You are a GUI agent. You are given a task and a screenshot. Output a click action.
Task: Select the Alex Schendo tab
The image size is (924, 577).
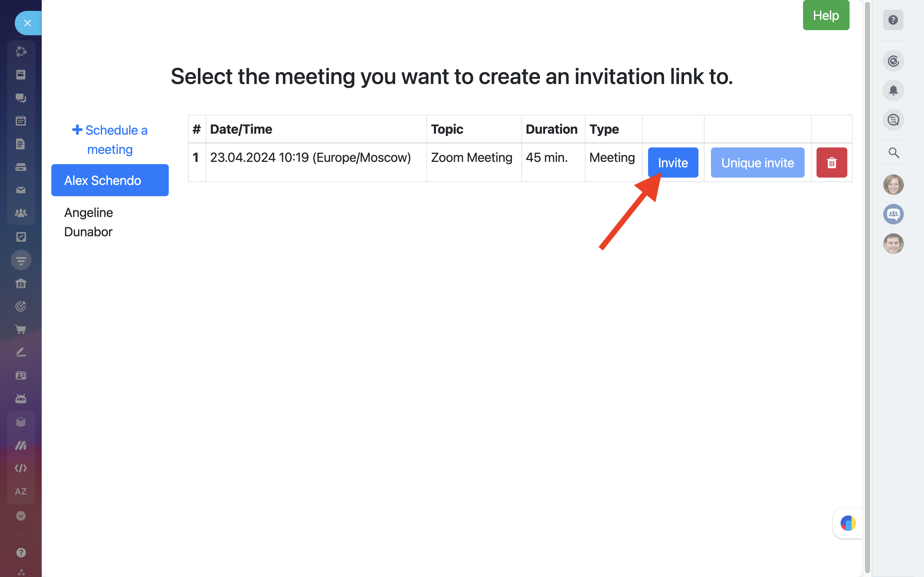pos(110,180)
